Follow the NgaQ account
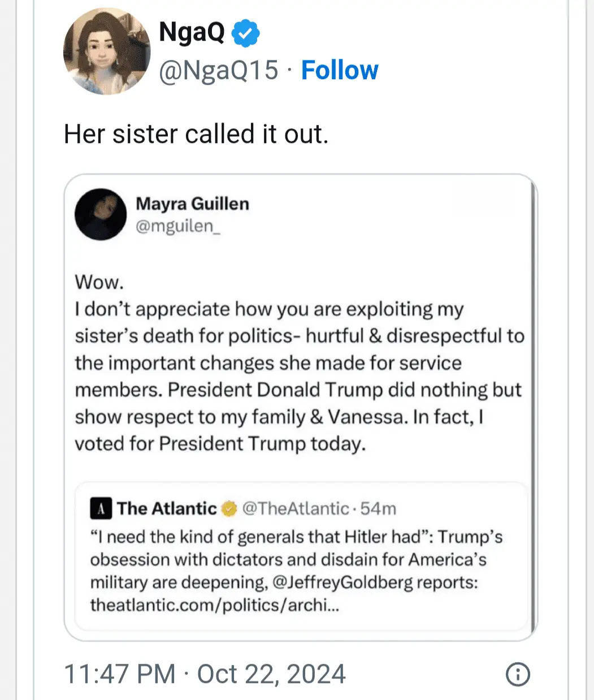The image size is (594, 700). tap(340, 71)
